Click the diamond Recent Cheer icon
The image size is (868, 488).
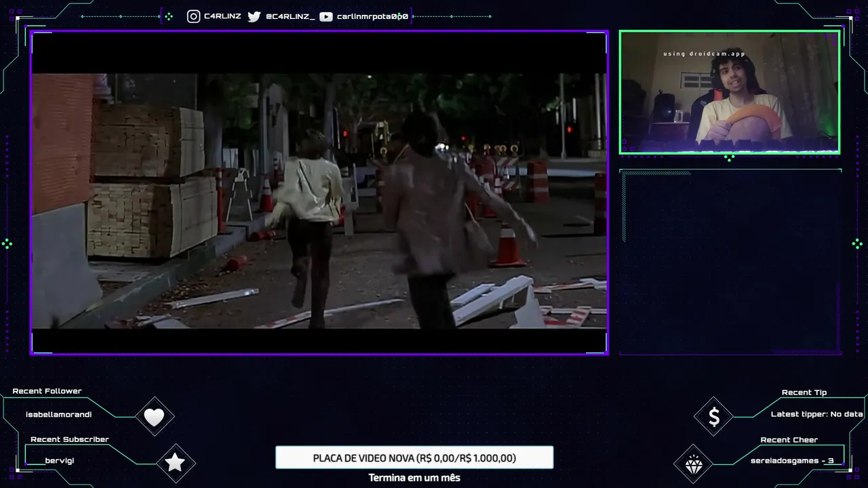pyautogui.click(x=694, y=464)
